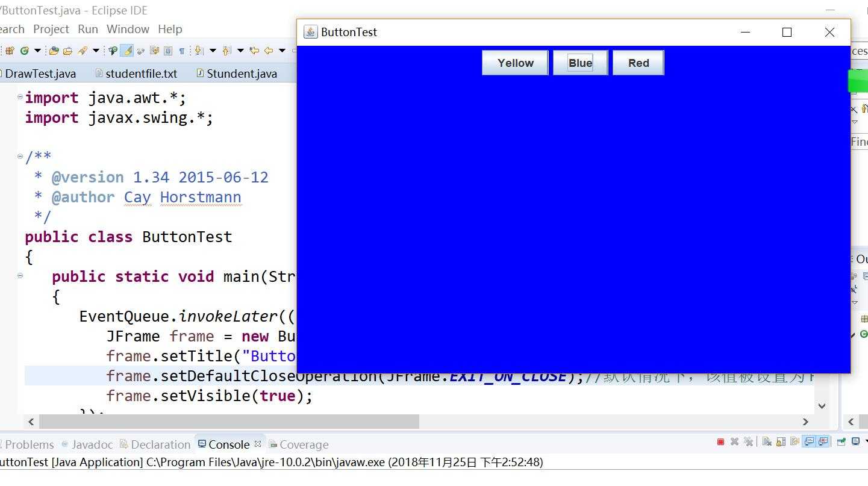Open the Problems view tab
Screen dimensions: 868x486
pos(27,444)
